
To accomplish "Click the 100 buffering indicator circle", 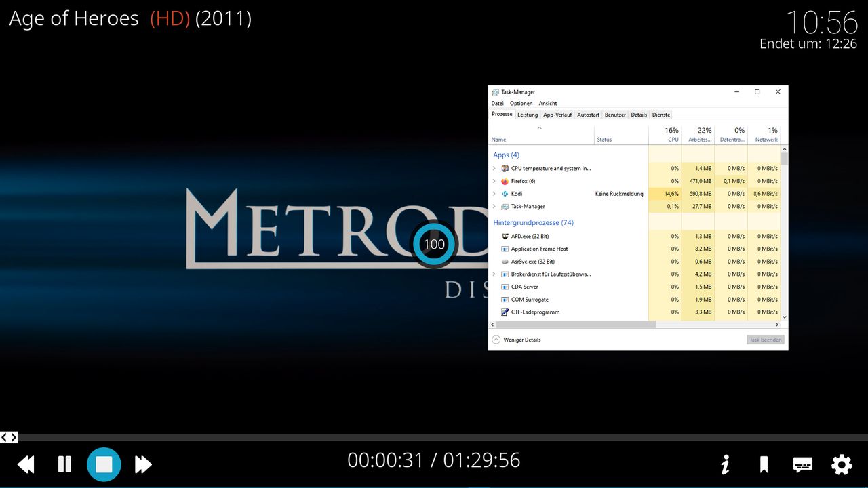I will [x=434, y=245].
